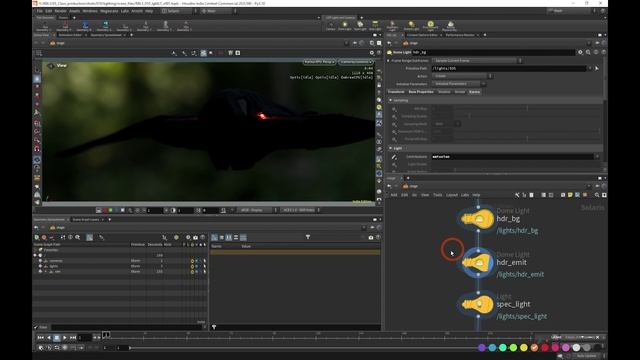Click the filter funnel icon in scene graph details

308,237
